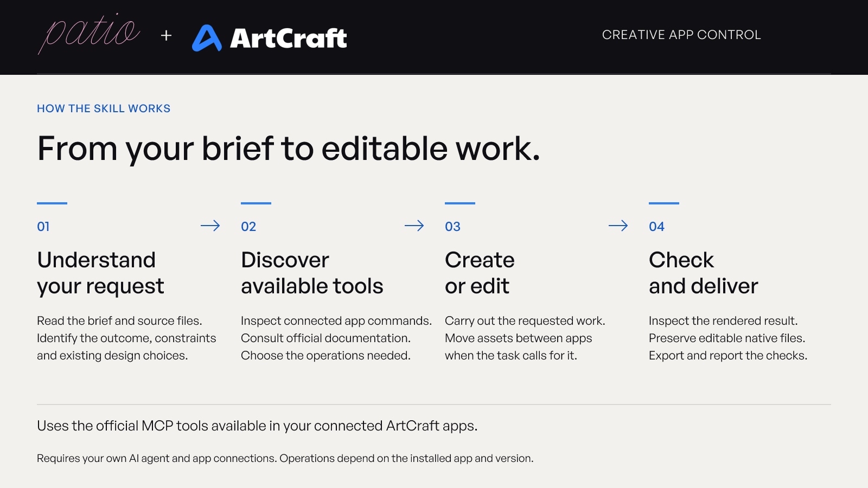Click the plus sign between the logos
Viewport: 868px width, 488px height.
[167, 36]
